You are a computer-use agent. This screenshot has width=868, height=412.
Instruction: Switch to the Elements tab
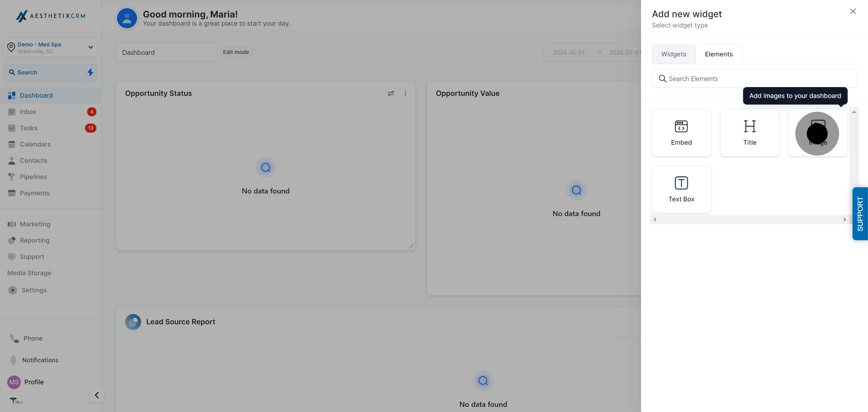coord(719,54)
